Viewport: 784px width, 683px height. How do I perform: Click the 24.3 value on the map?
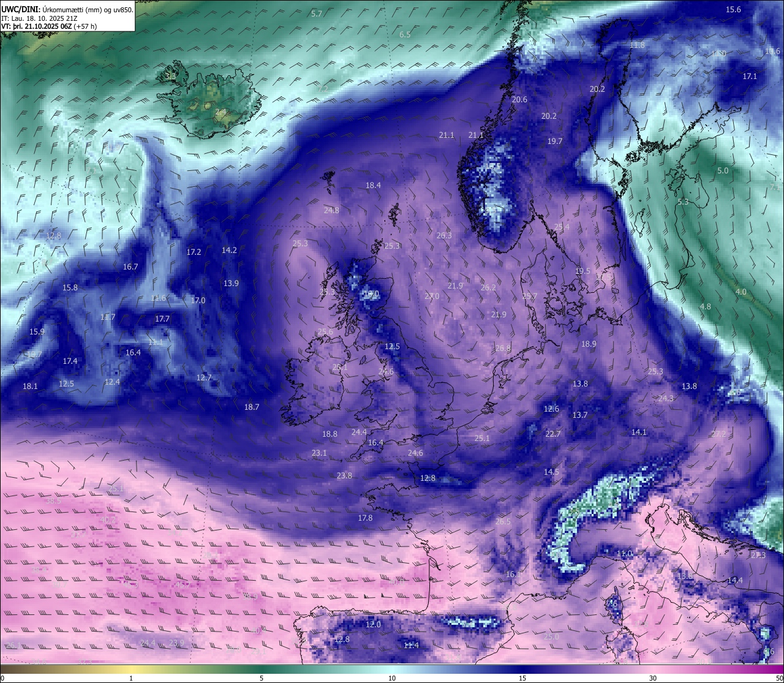666,398
